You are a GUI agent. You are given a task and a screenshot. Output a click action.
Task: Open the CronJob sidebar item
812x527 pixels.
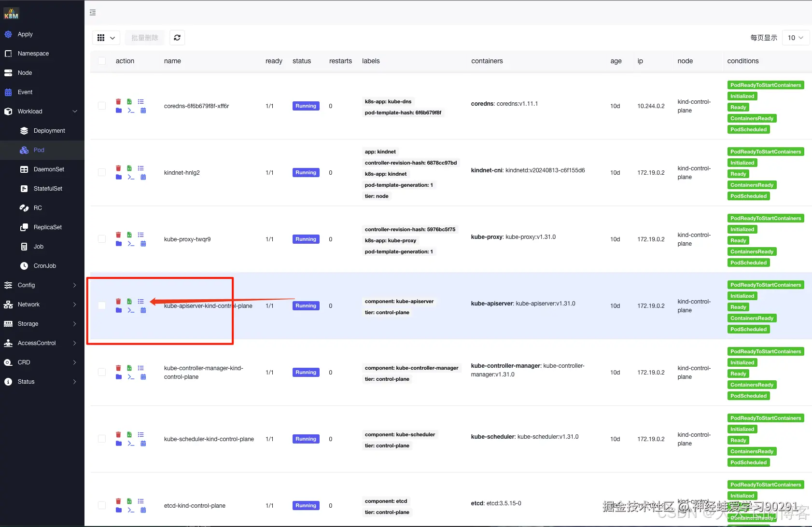[42, 266]
